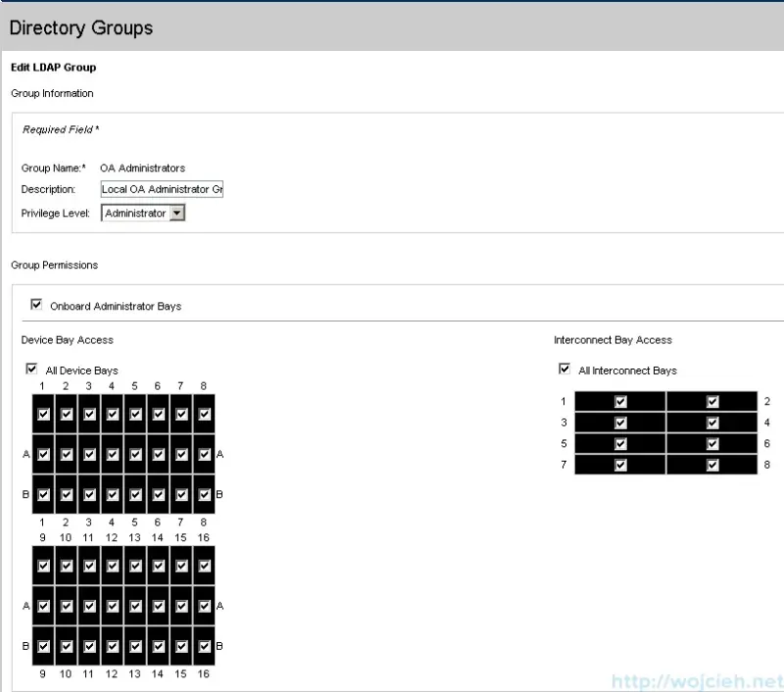The image size is (784, 692).
Task: Uncheck interconnect bay 1 access checkbox
Action: pyautogui.click(x=620, y=401)
